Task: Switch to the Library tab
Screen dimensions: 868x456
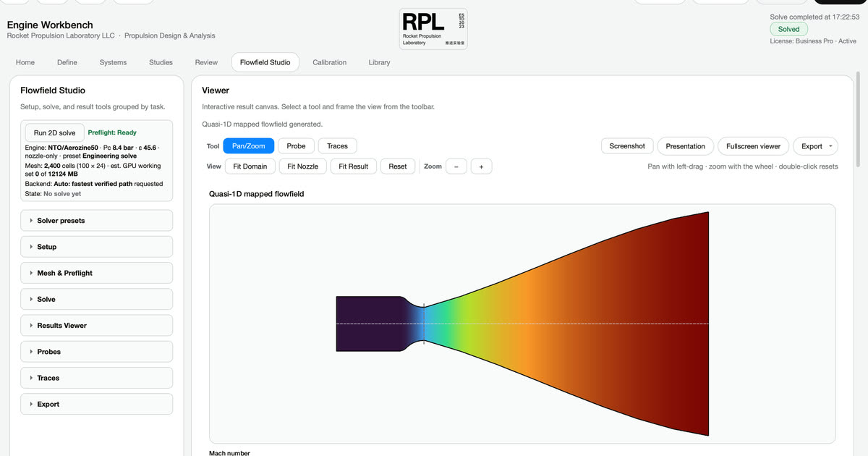Action: pyautogui.click(x=379, y=62)
